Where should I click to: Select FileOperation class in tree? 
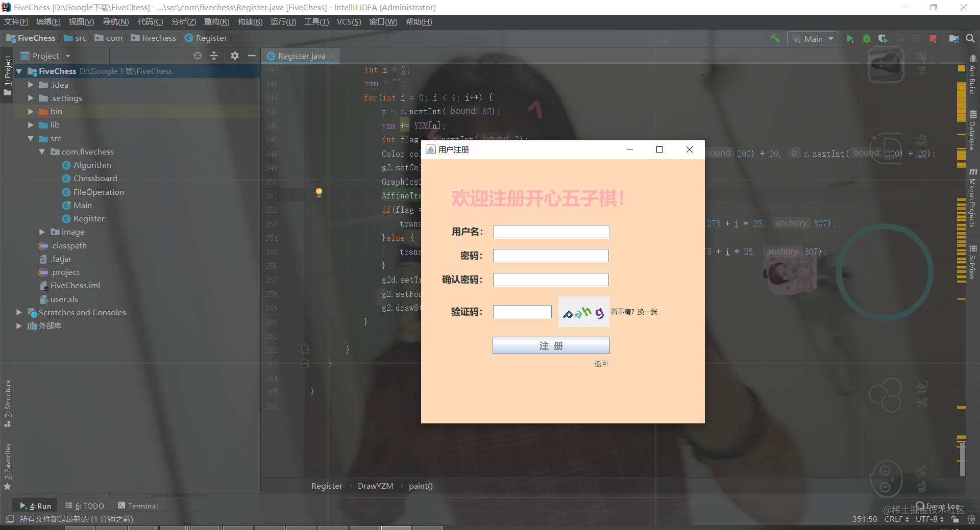pyautogui.click(x=98, y=192)
